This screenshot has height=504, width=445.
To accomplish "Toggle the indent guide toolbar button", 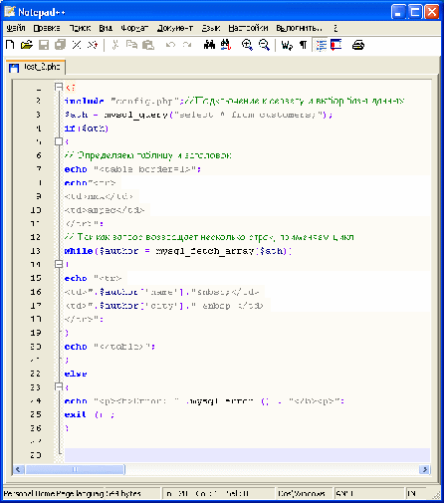I will [x=321, y=45].
